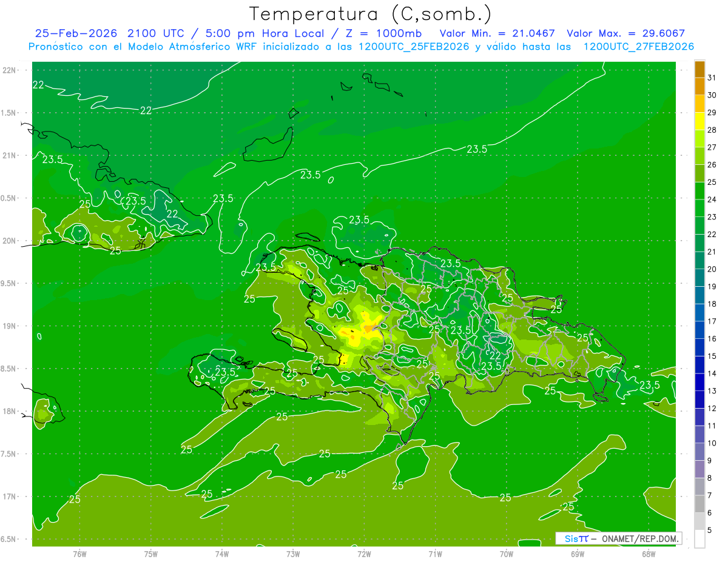Click the legend value '10'
728x562 pixels.
click(x=712, y=443)
